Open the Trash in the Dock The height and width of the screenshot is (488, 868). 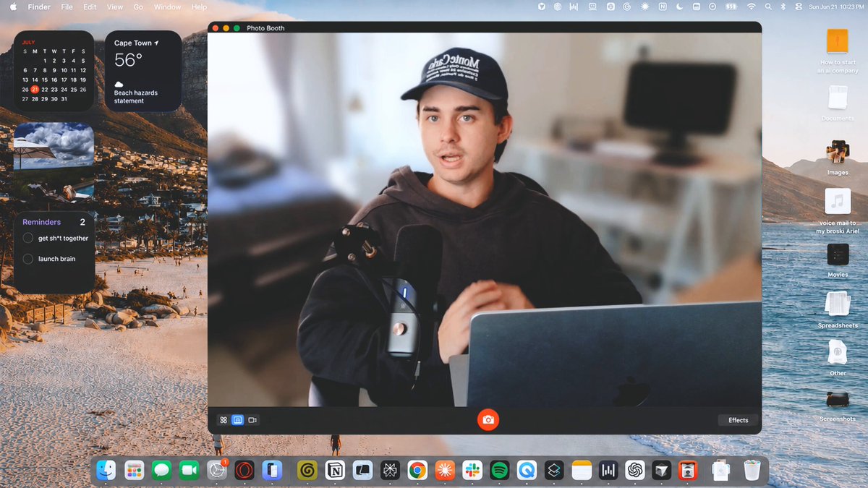click(x=752, y=470)
